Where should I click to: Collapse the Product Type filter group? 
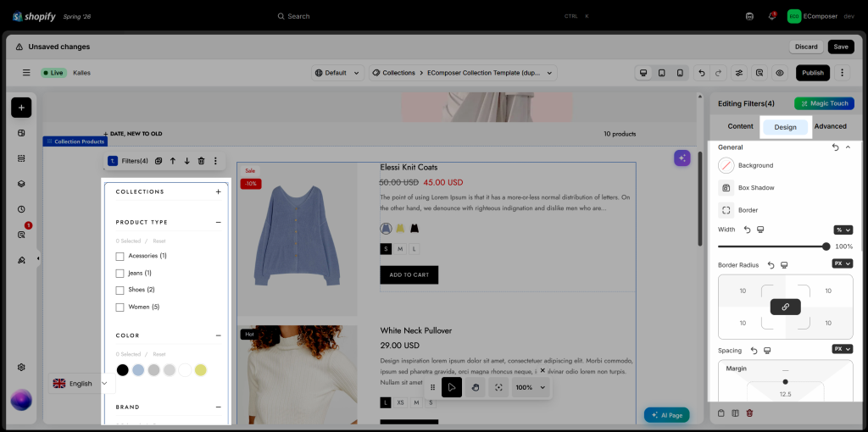point(218,223)
